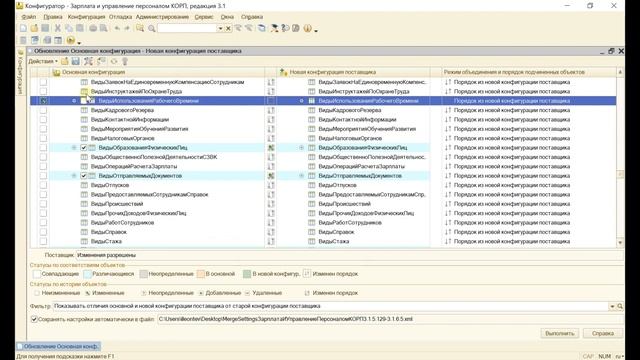
Task: Click the Paste clipboard icon in main toolbar
Action: (x=80, y=28)
